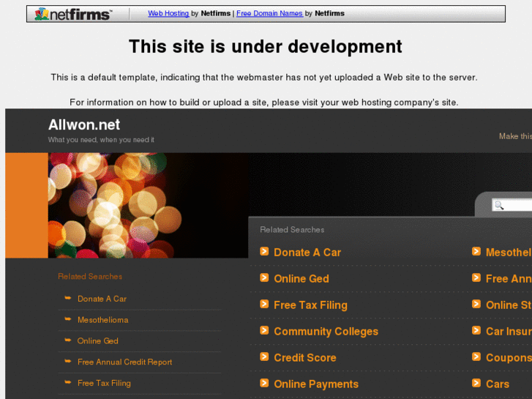Click the arrow icon beside Community Colleges

[264, 330]
